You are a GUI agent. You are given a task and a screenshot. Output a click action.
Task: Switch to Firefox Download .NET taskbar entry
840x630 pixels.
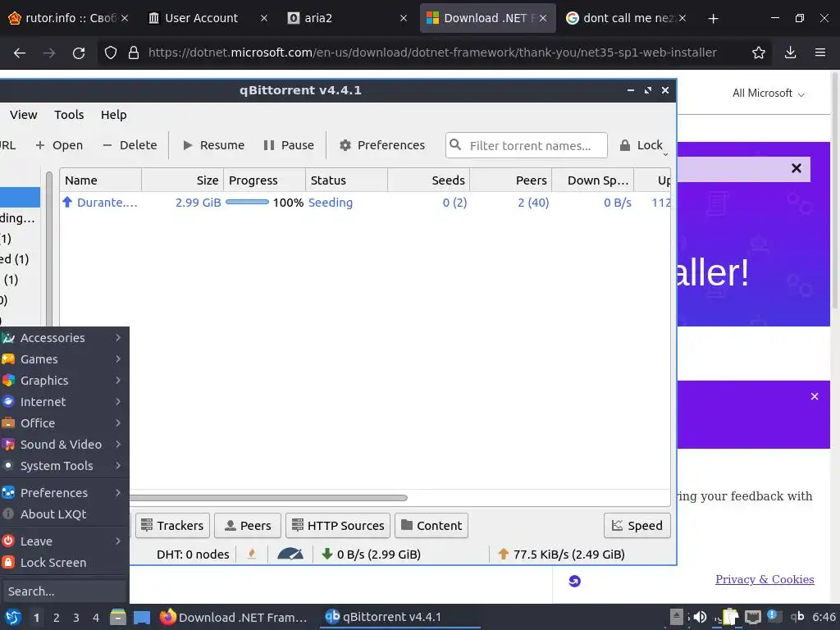pyautogui.click(x=234, y=618)
